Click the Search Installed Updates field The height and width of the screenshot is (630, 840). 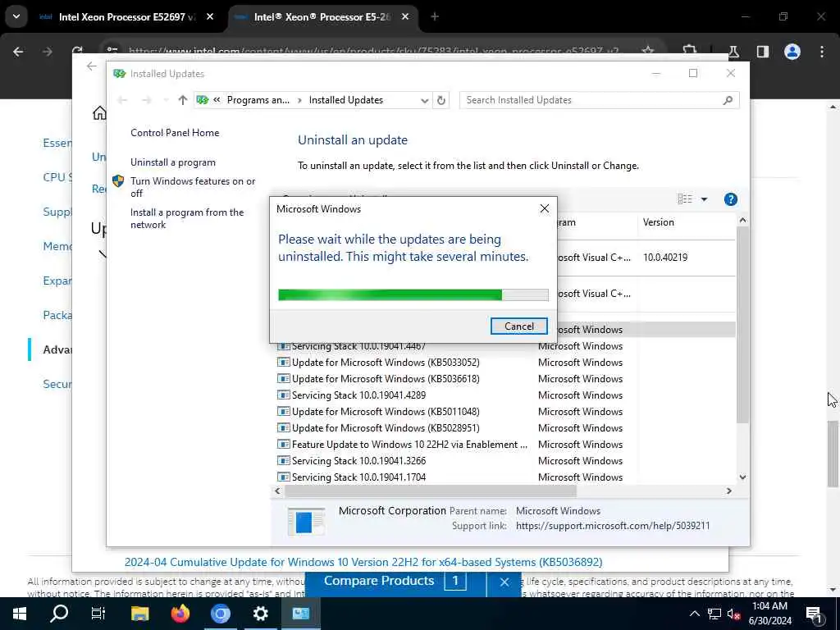pyautogui.click(x=599, y=100)
